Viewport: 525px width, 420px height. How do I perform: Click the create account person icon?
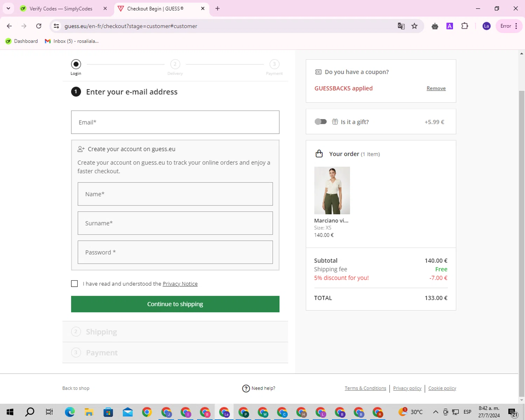[x=81, y=149]
